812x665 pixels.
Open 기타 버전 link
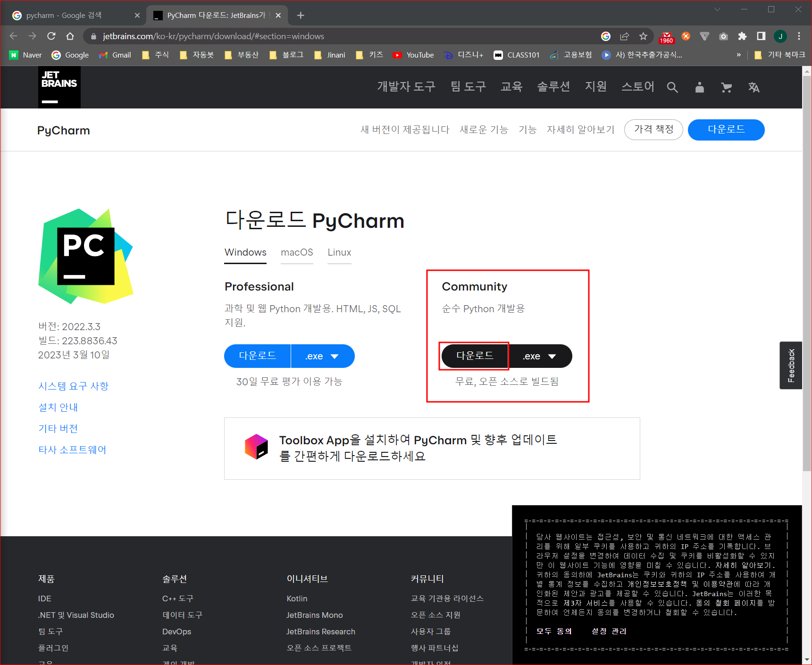coord(58,429)
